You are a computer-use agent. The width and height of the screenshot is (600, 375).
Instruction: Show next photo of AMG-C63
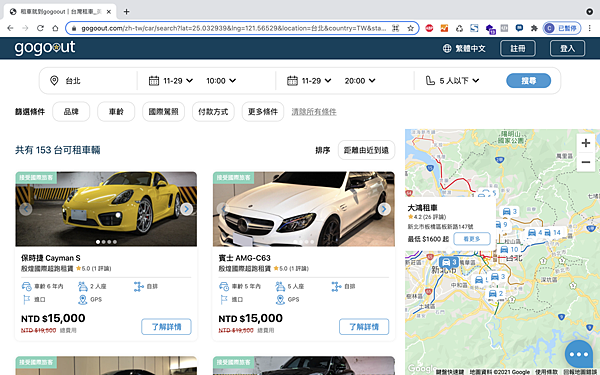[x=384, y=209]
